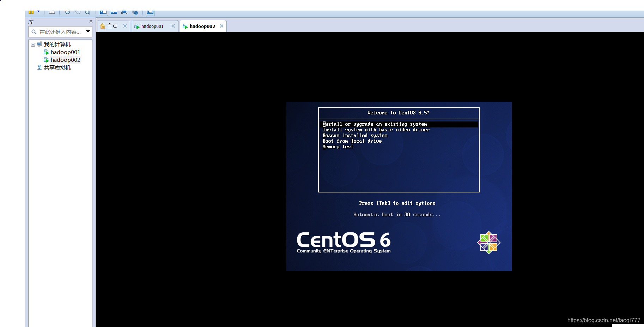Screen dimensions: 644x327
Task: Click the hadoop001 VM icon in tree
Action: click(x=46, y=52)
